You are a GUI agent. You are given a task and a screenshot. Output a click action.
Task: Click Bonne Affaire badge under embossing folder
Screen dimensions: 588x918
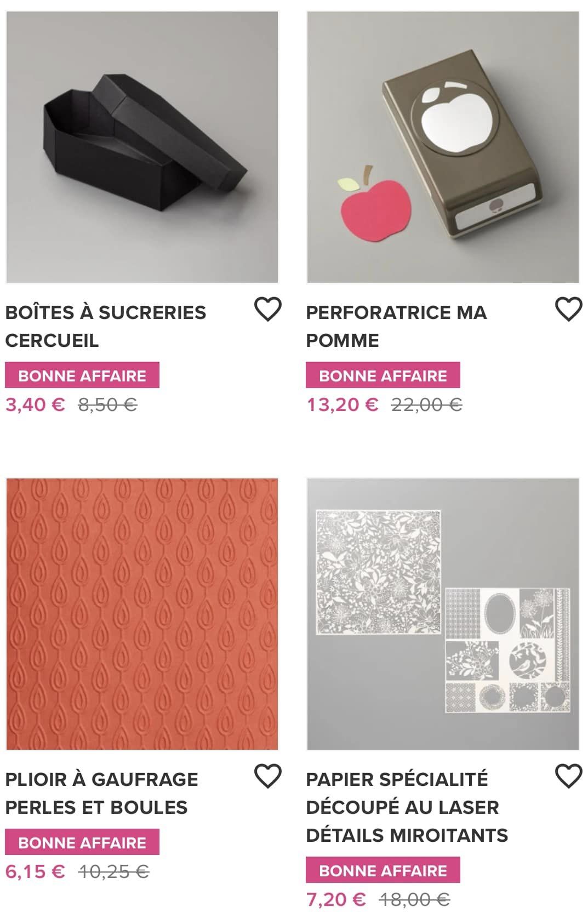pyautogui.click(x=82, y=842)
